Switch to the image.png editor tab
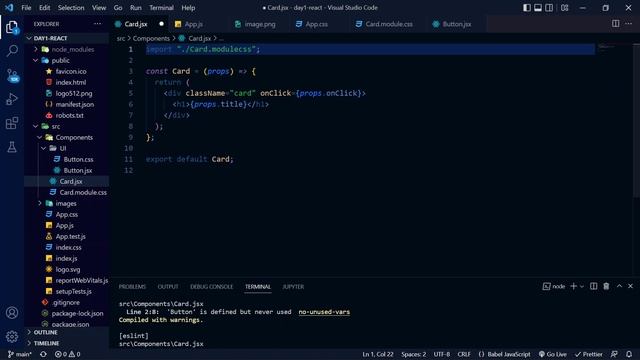This screenshot has height=360, width=640. pos(260,24)
